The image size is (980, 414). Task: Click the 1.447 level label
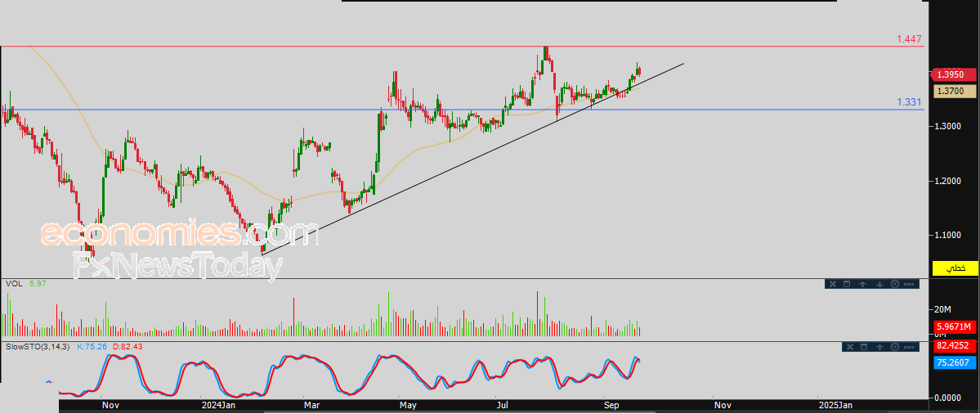pyautogui.click(x=909, y=38)
